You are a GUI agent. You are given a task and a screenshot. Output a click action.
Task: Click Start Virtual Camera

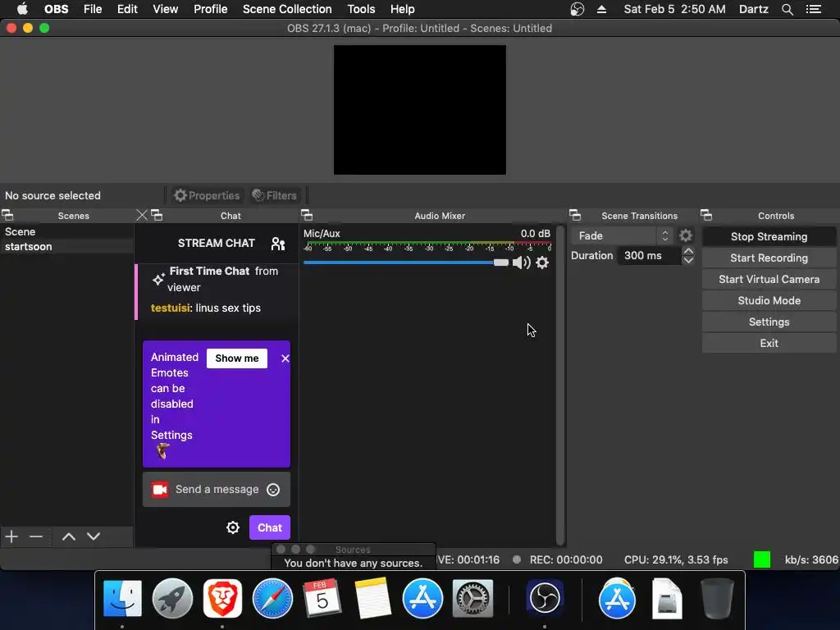pos(769,280)
